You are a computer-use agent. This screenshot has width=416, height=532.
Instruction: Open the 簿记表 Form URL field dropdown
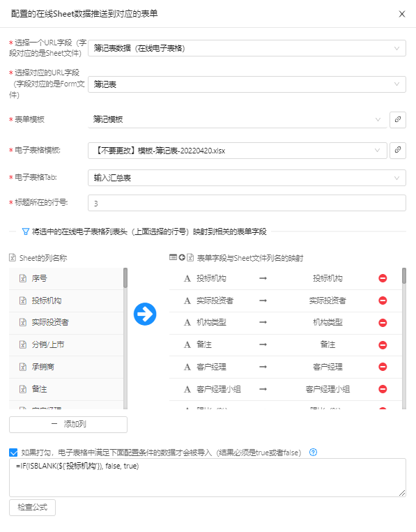pos(247,84)
